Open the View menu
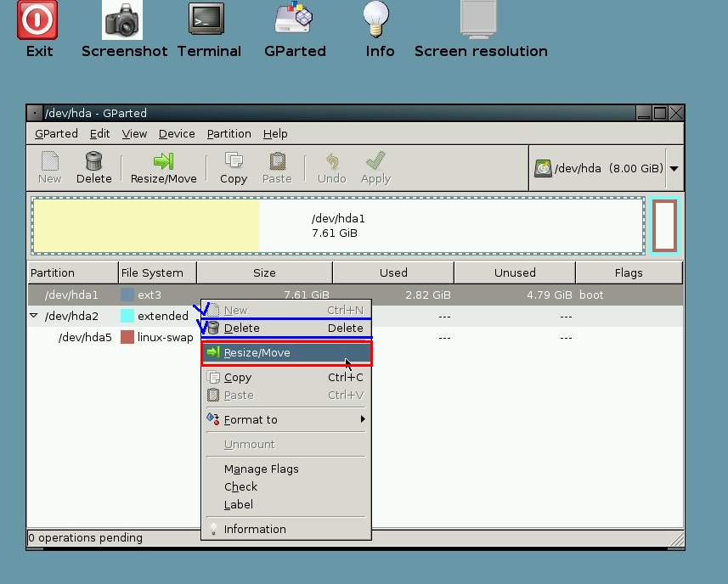This screenshot has height=584, width=728. pos(135,133)
